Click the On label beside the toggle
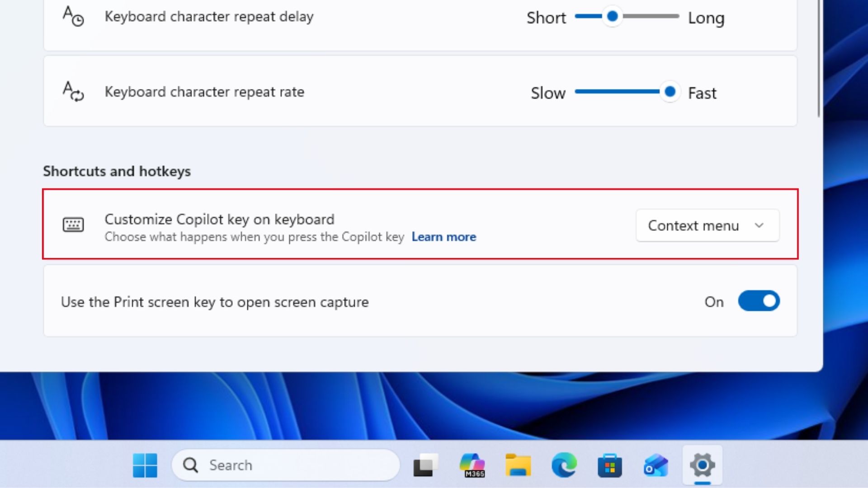868x488 pixels. pos(714,302)
